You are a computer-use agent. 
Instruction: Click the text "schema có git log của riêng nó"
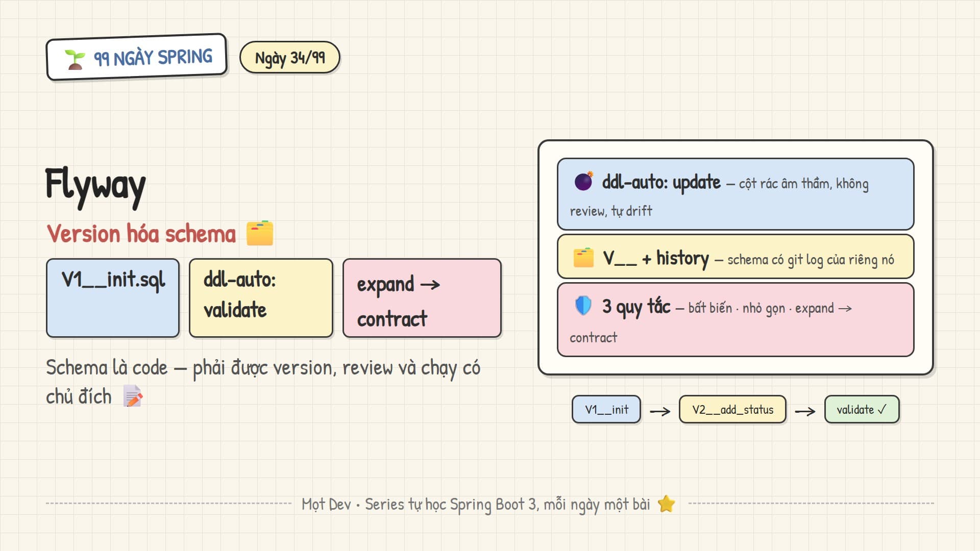(811, 260)
